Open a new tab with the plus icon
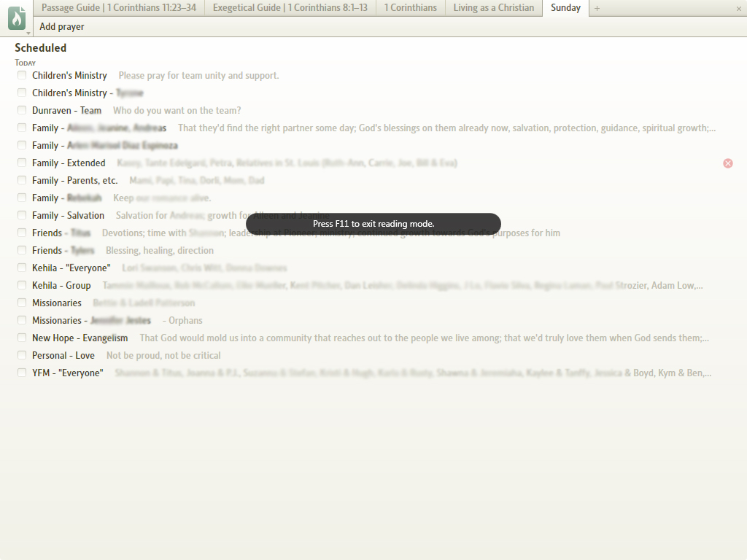This screenshot has width=747, height=560. click(597, 8)
